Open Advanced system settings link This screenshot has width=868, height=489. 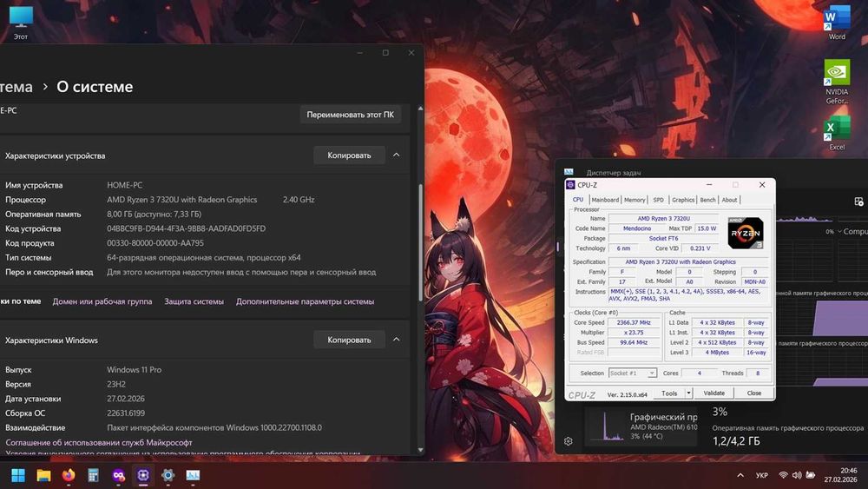(x=305, y=301)
